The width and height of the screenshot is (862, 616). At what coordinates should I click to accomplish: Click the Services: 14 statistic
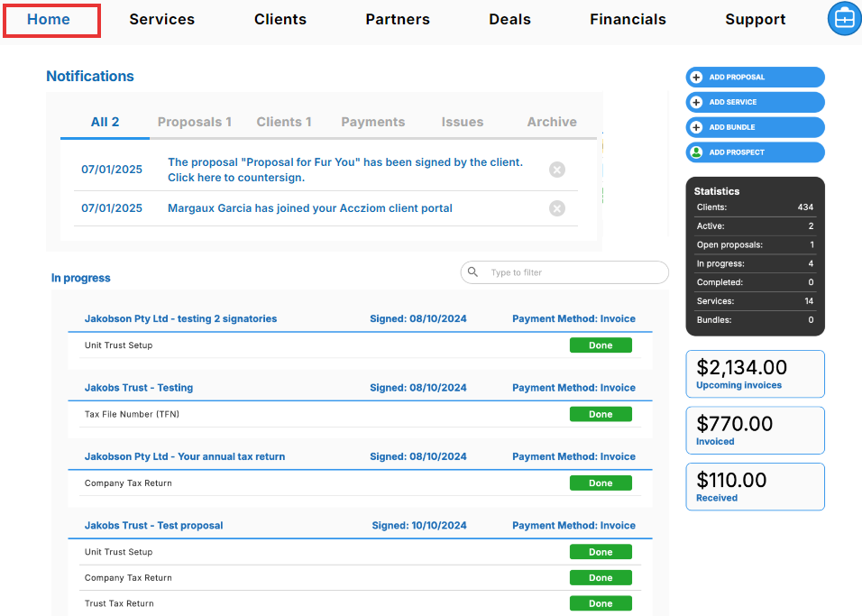point(755,301)
